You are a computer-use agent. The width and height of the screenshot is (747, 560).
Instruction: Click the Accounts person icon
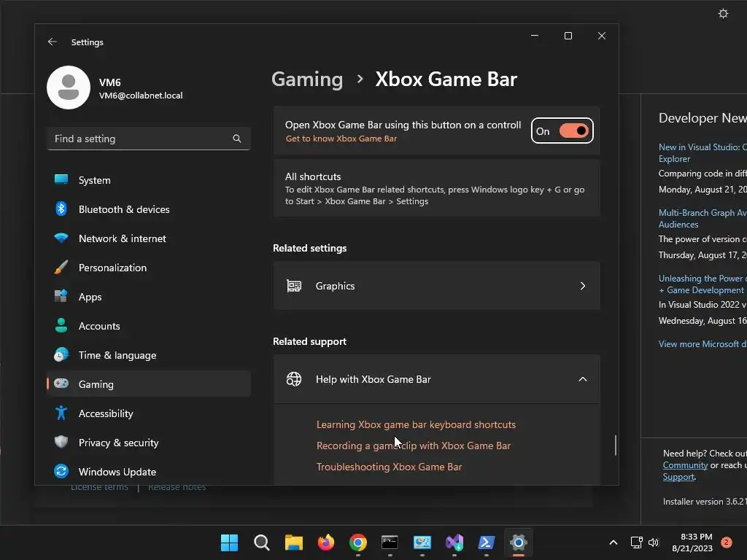pos(61,325)
